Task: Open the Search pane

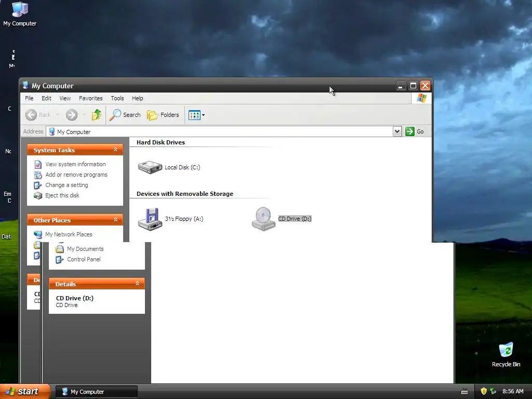Action: click(125, 115)
